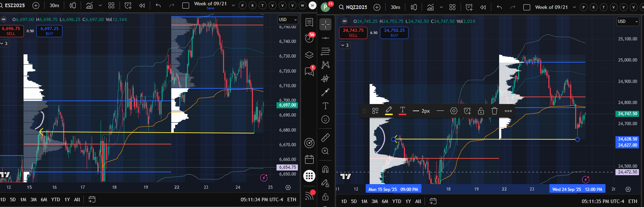Toggle magnet mode for drawings
The width and height of the screenshot is (644, 207).
coord(325,169)
